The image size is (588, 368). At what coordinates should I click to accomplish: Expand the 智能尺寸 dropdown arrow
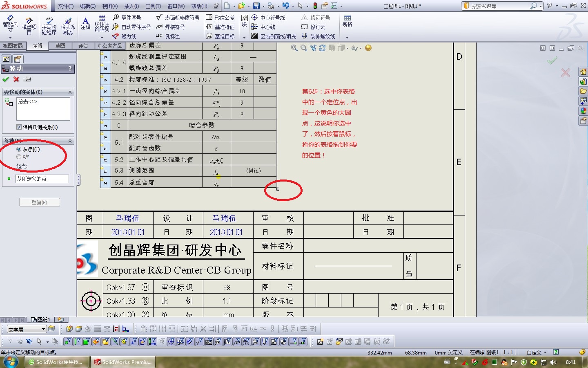coord(10,37)
